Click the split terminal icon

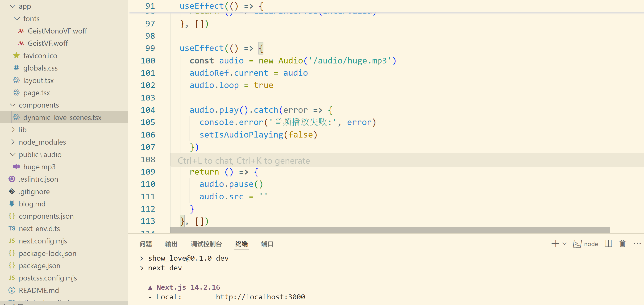coord(608,243)
